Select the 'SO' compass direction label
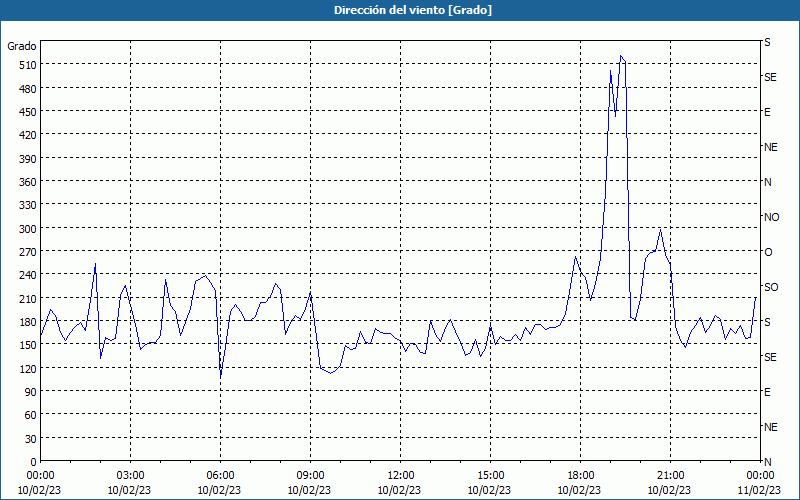 point(771,287)
